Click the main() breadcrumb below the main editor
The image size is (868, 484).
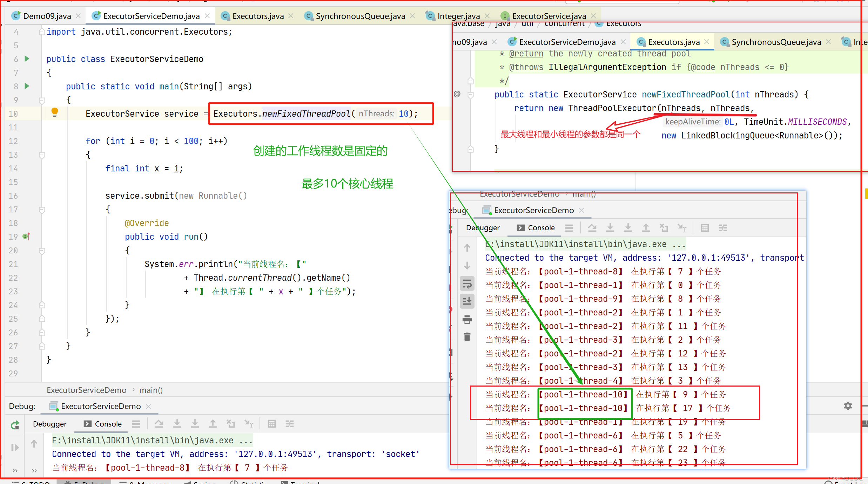(151, 390)
